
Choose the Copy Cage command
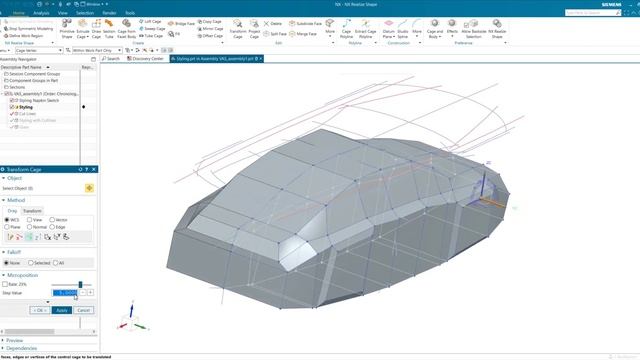(210, 21)
